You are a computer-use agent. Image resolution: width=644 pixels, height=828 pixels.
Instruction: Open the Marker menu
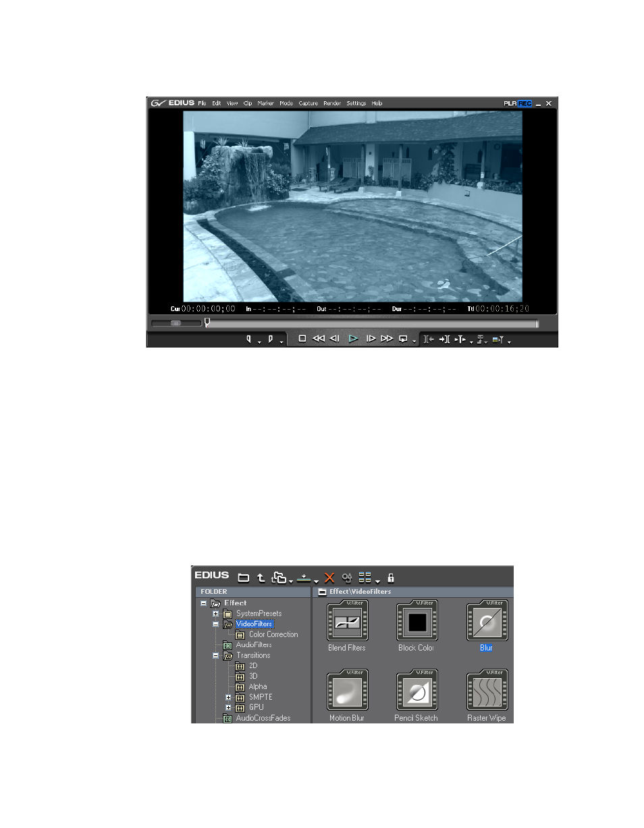tap(265, 103)
